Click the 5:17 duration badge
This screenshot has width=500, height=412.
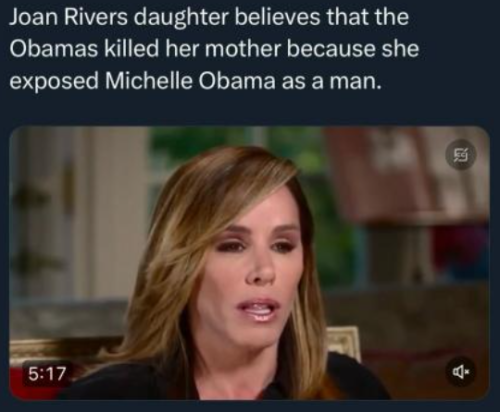click(x=47, y=373)
